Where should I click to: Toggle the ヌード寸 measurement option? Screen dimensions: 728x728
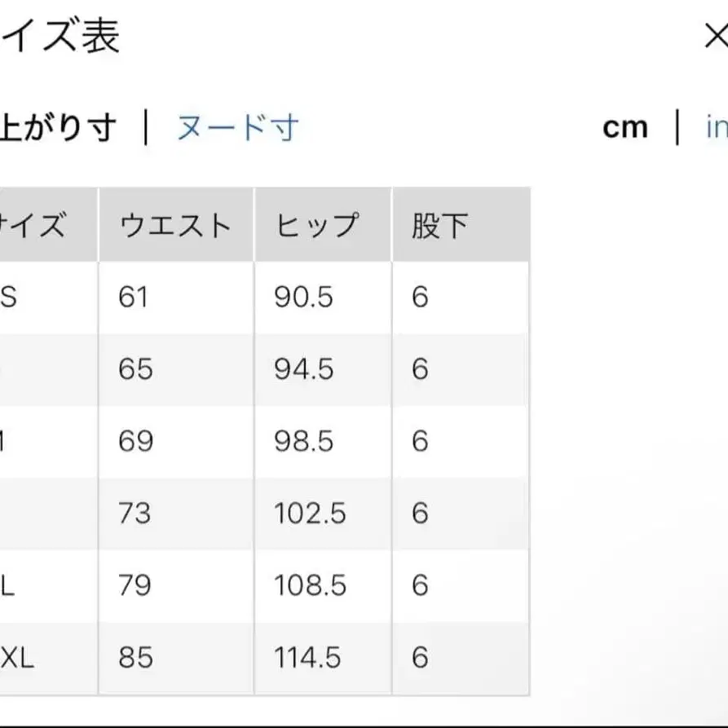click(x=237, y=126)
